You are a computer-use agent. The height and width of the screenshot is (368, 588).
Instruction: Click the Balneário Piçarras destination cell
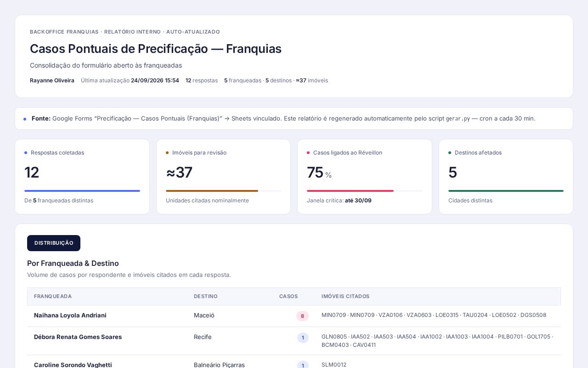[x=219, y=365]
